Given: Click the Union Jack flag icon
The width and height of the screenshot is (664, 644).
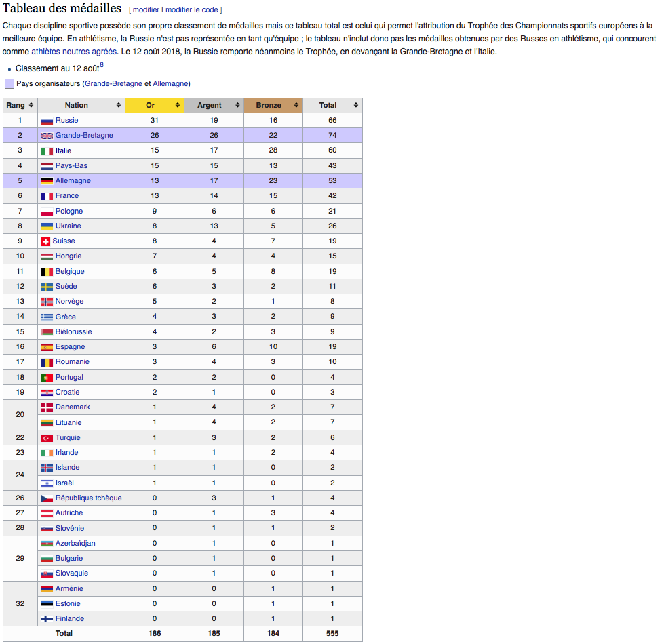Looking at the screenshot, I should pyautogui.click(x=47, y=136).
